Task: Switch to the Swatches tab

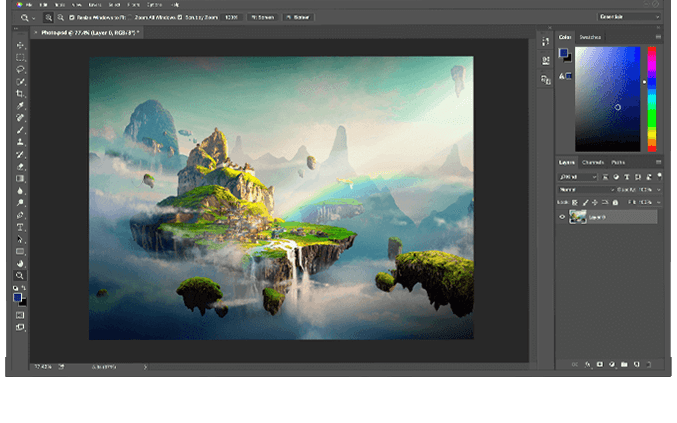Action: pos(591,37)
